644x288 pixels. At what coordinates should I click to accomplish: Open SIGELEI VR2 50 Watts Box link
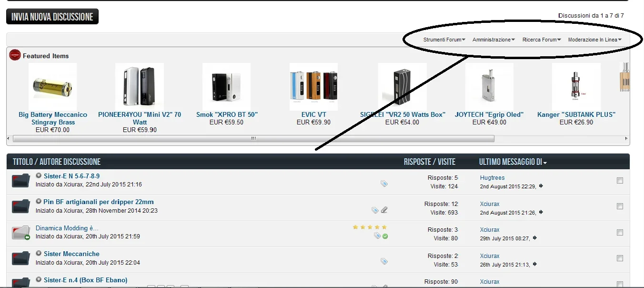(x=403, y=114)
